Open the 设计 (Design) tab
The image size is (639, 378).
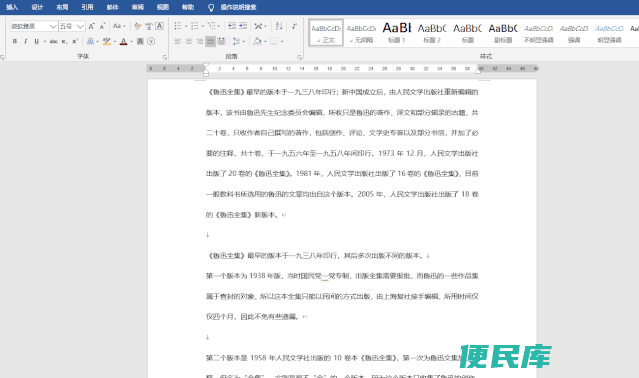coord(37,7)
